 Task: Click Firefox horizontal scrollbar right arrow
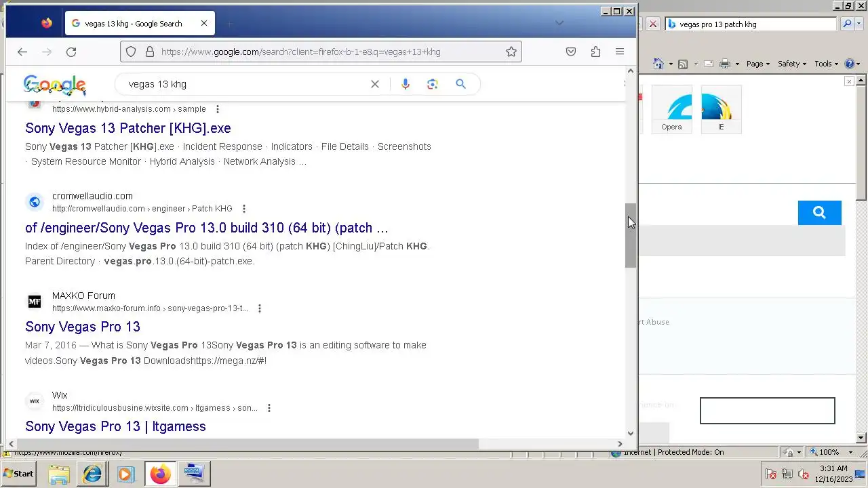point(619,444)
